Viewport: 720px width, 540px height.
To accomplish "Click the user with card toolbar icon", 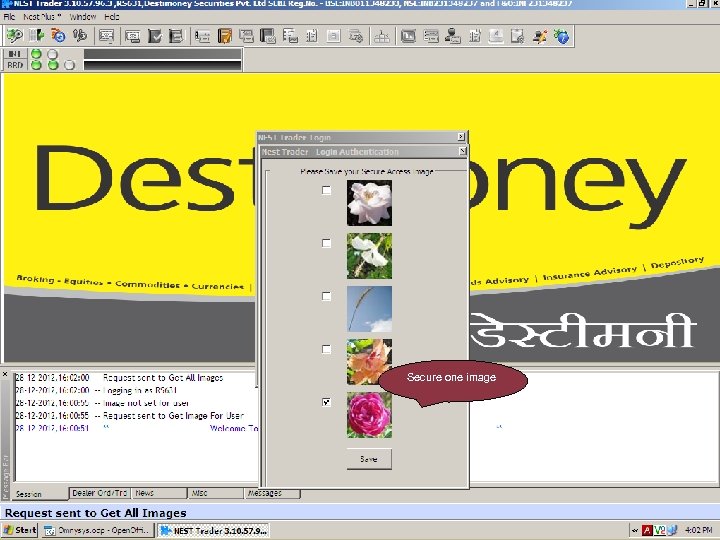I will click(x=452, y=36).
